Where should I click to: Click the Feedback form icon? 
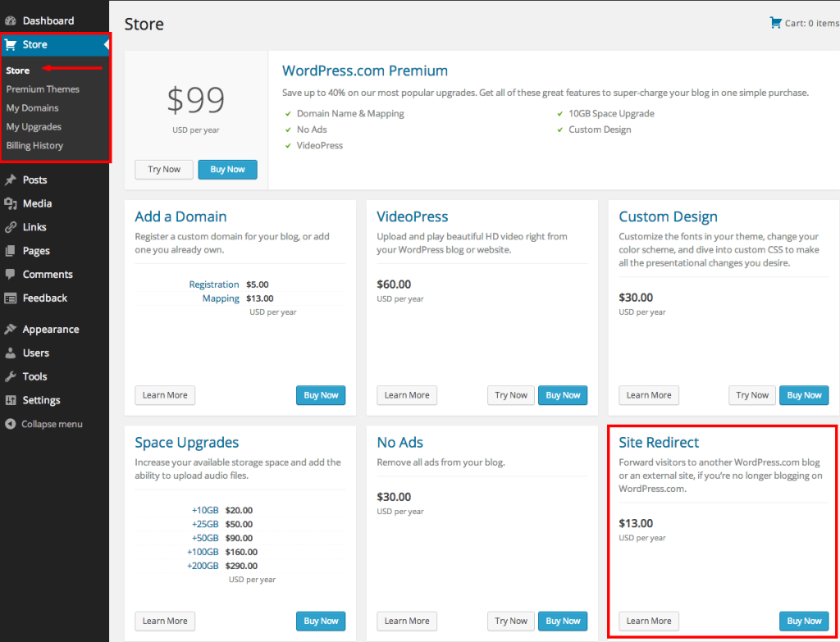[x=10, y=298]
